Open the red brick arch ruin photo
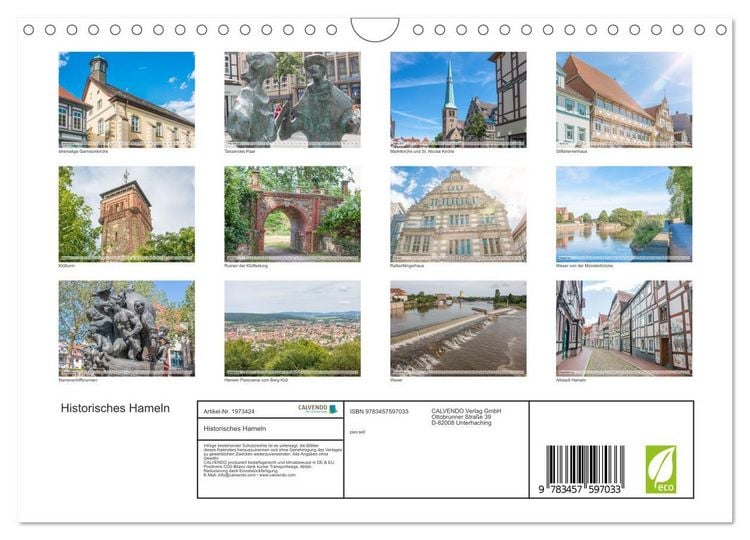Image resolution: width=750 pixels, height=540 pixels. (292, 214)
